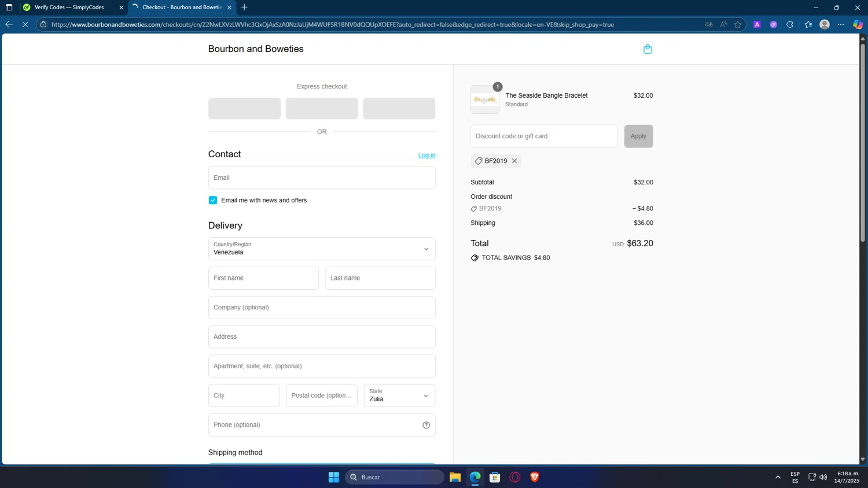
Task: Open Opera browser taskbar icon
Action: (x=515, y=477)
